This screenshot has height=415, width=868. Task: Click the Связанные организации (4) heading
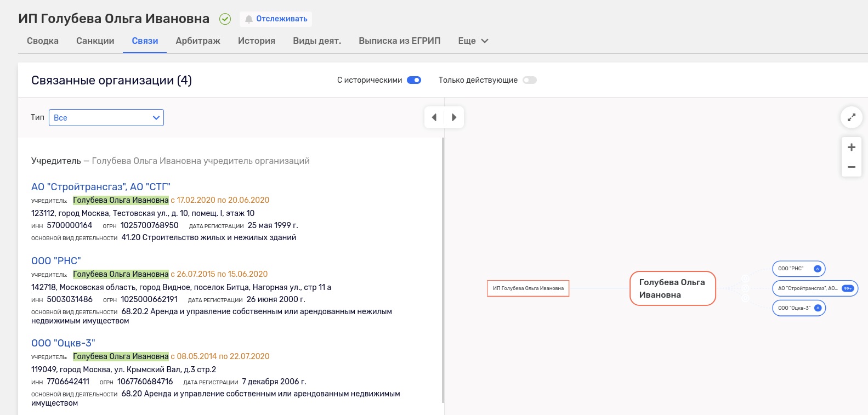coord(111,80)
